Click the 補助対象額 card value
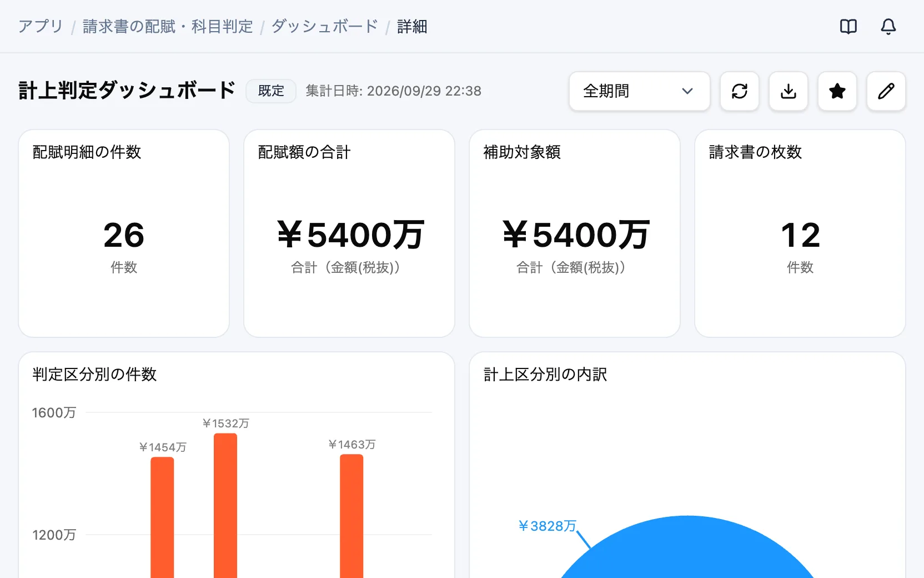Screen dimensions: 924x578 (x=576, y=235)
